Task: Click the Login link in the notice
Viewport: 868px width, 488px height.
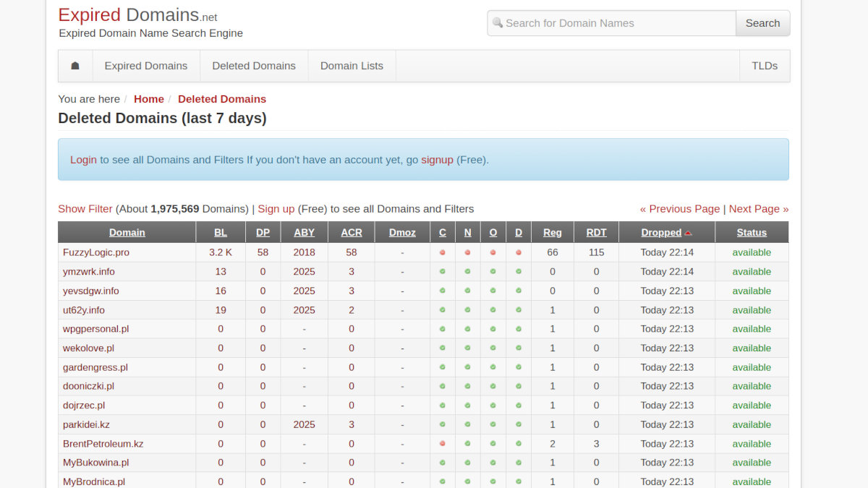Action: click(x=83, y=160)
